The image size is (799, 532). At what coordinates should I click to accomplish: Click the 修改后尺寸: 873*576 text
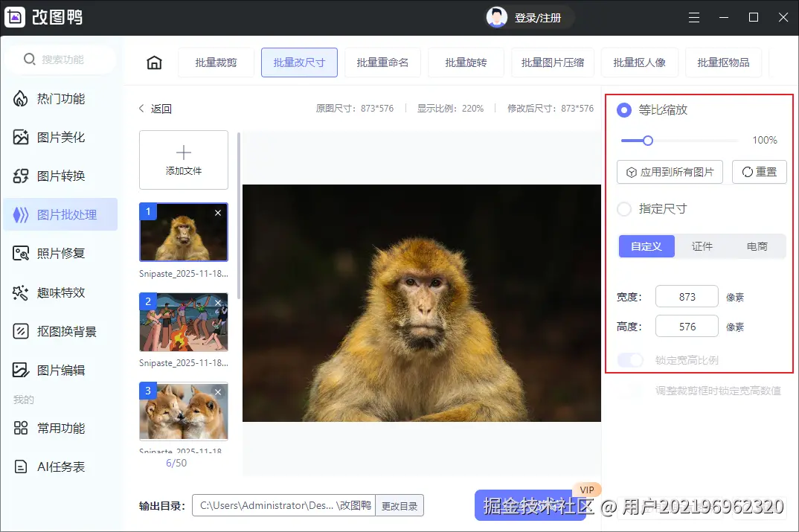point(551,109)
